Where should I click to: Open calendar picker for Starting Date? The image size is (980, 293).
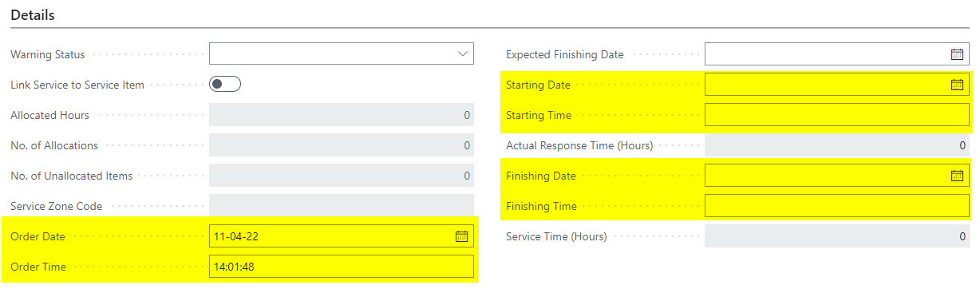coord(957,85)
